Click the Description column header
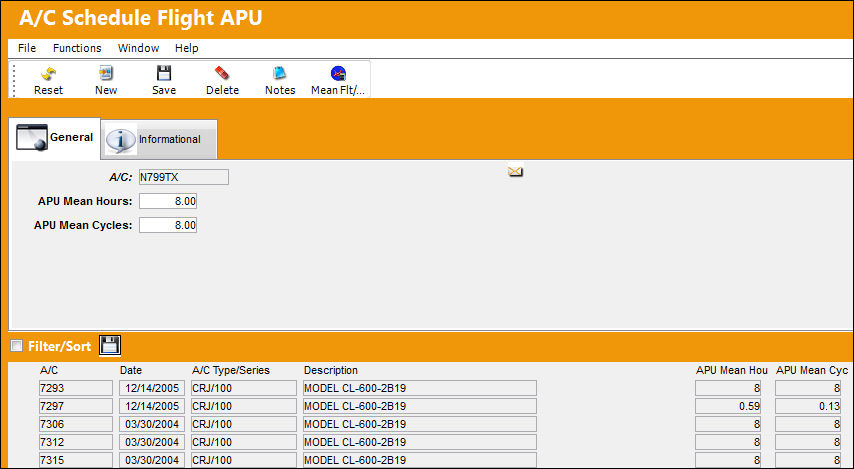Screen dimensions: 854x469 pos(331,370)
